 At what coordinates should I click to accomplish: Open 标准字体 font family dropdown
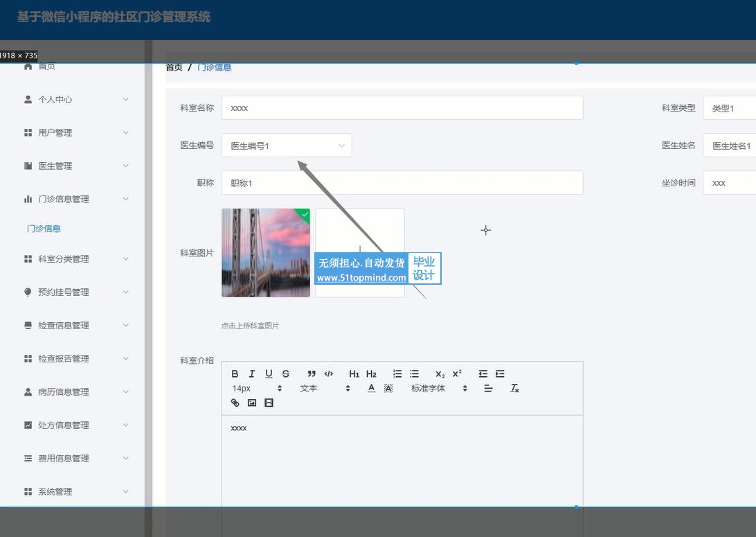coord(438,389)
